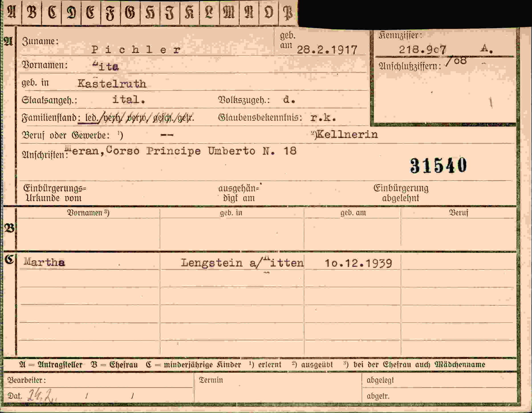Image resolution: width=532 pixels, height=413 pixels.
Task: Open the letter O index tab
Action: point(268,12)
